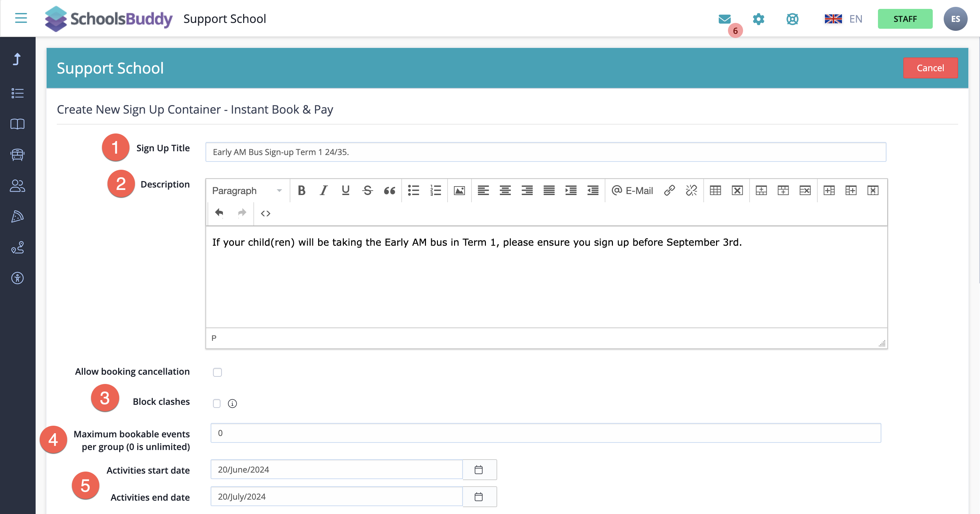
Task: Insert a table in the editor
Action: (715, 191)
